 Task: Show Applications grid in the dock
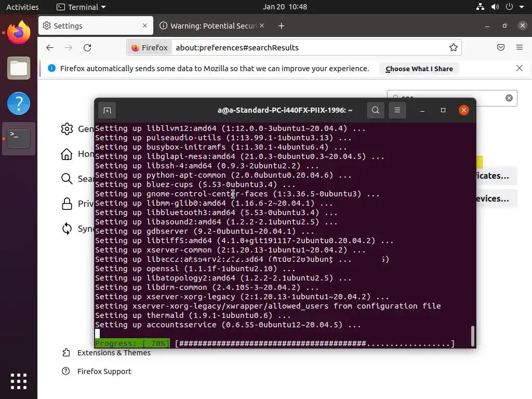(x=19, y=381)
